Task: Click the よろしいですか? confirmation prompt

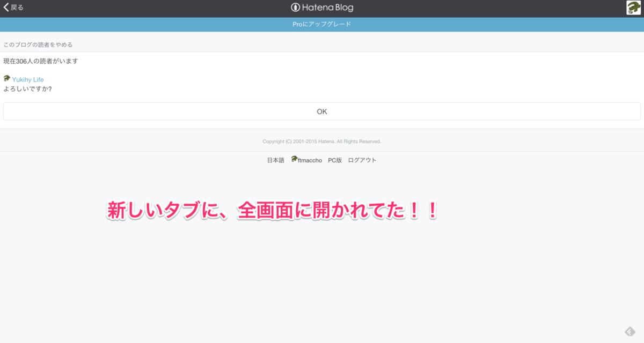Action: 27,88
